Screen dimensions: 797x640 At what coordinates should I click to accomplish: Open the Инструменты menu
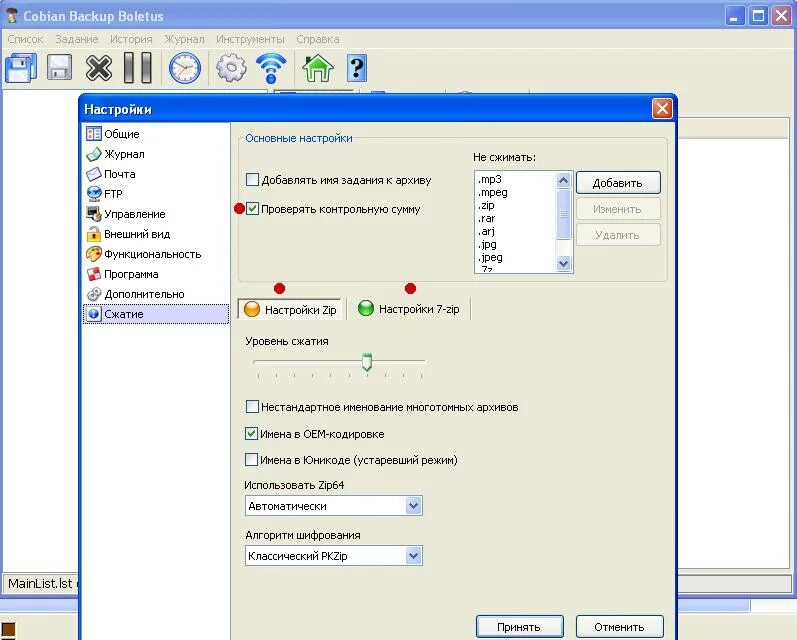pyautogui.click(x=250, y=39)
